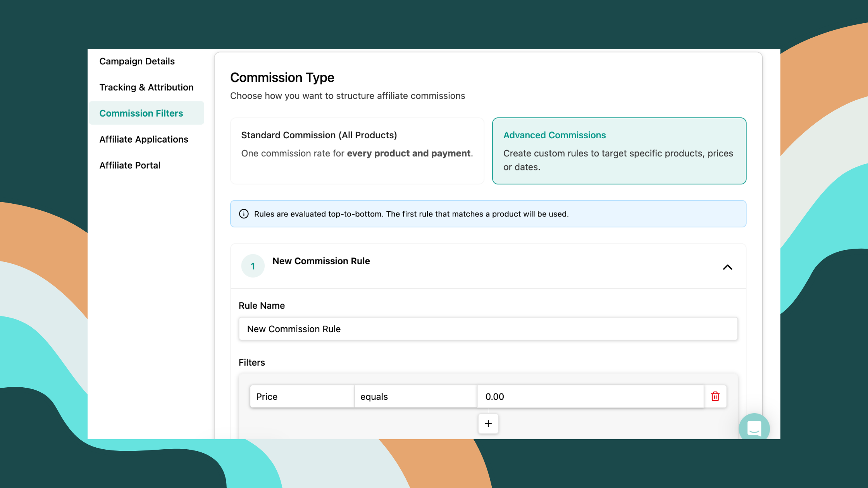This screenshot has height=488, width=868.
Task: Open Tracking & Attribution settings
Action: click(146, 87)
